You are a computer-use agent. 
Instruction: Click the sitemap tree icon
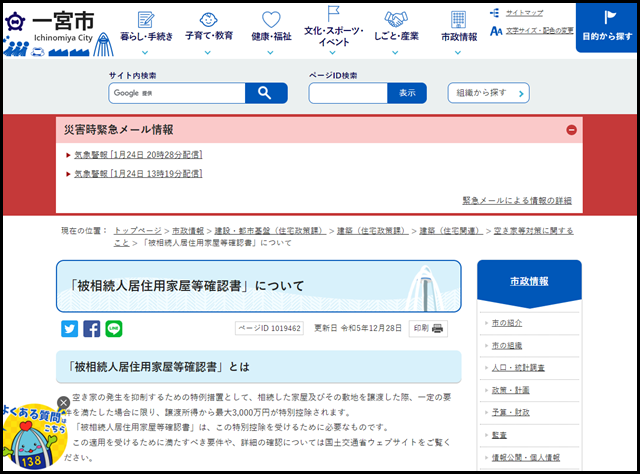point(495,13)
